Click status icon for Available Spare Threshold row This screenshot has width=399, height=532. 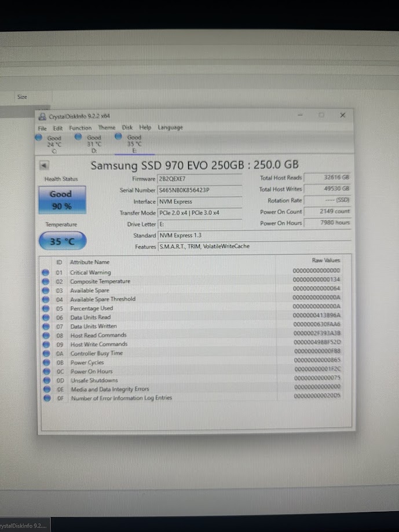pyautogui.click(x=46, y=300)
